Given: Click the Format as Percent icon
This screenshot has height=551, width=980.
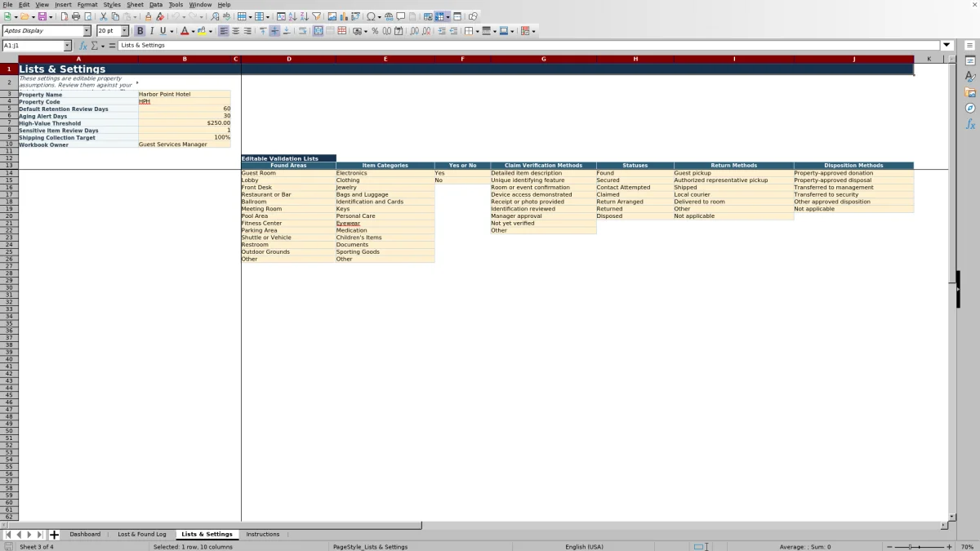Looking at the screenshot, I should click(375, 31).
